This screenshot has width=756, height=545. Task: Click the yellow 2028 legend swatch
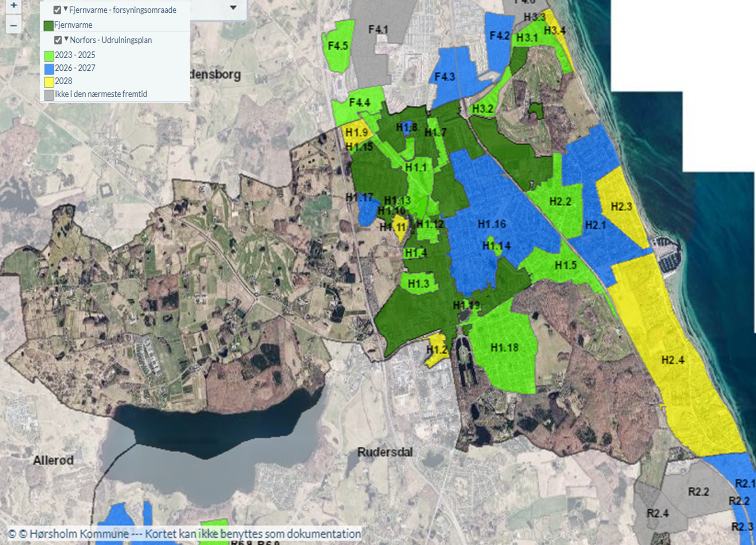[x=49, y=82]
